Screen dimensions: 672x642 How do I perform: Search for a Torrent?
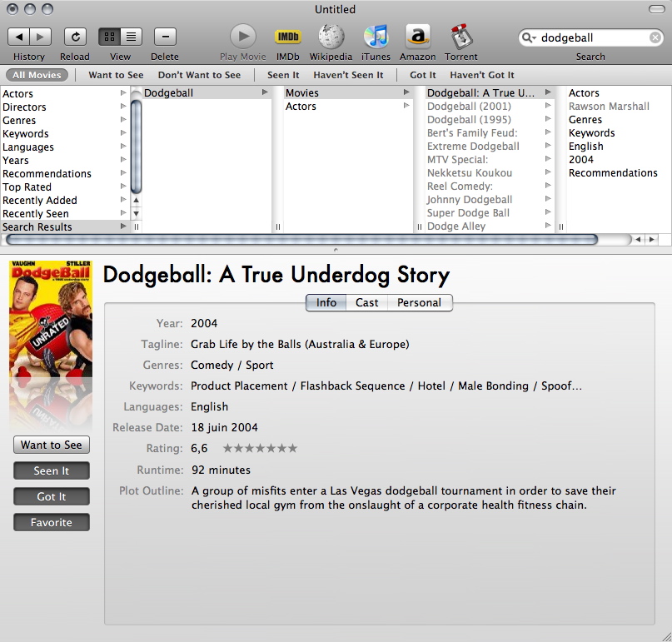pyautogui.click(x=461, y=37)
